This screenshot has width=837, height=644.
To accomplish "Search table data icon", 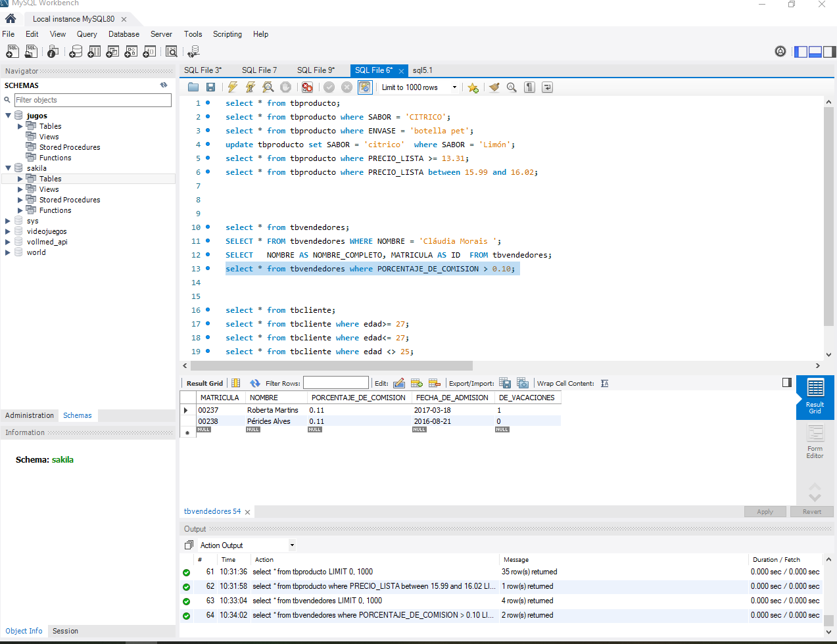I will click(x=172, y=51).
